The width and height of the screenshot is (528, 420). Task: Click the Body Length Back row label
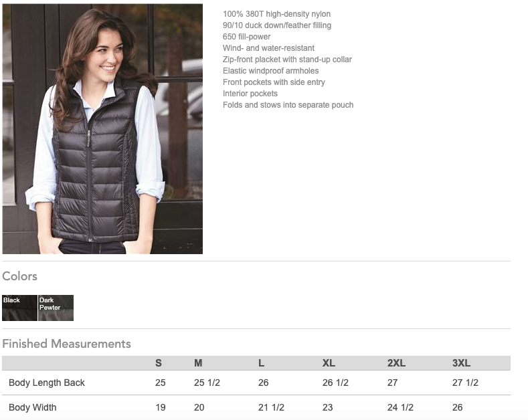(x=47, y=383)
